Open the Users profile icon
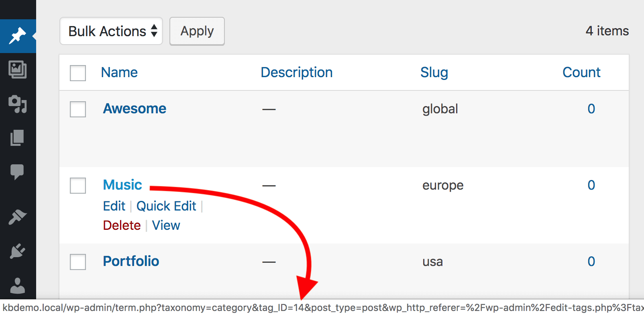This screenshot has height=315, width=644. coord(18,285)
